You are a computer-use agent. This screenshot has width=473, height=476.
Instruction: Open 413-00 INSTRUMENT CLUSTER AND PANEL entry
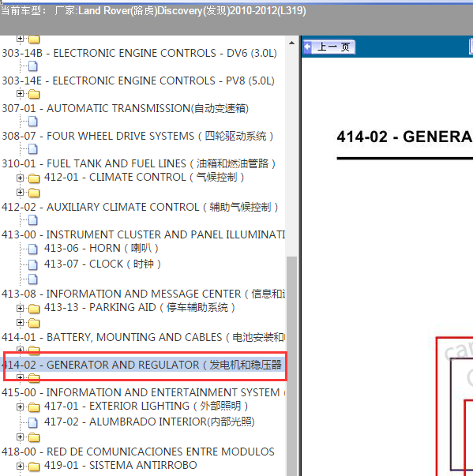point(143,234)
